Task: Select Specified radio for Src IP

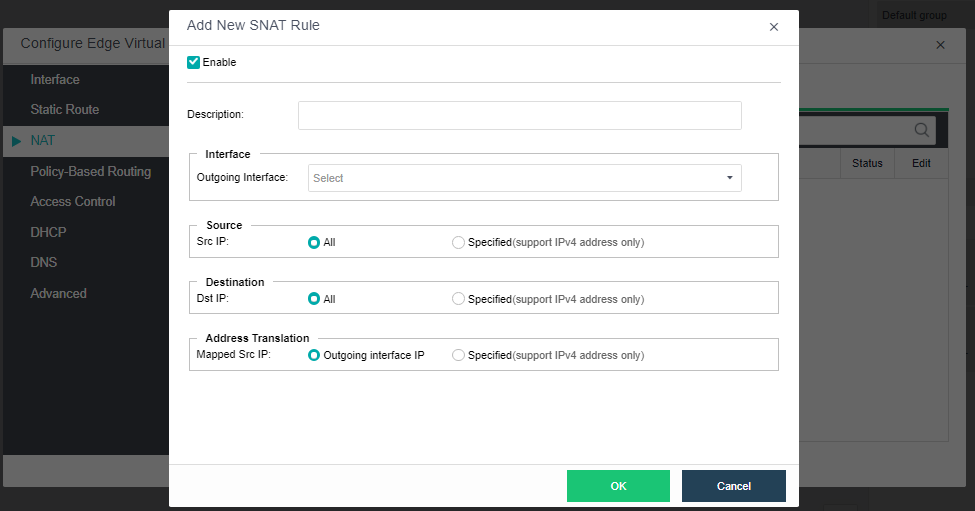Action: (x=459, y=242)
